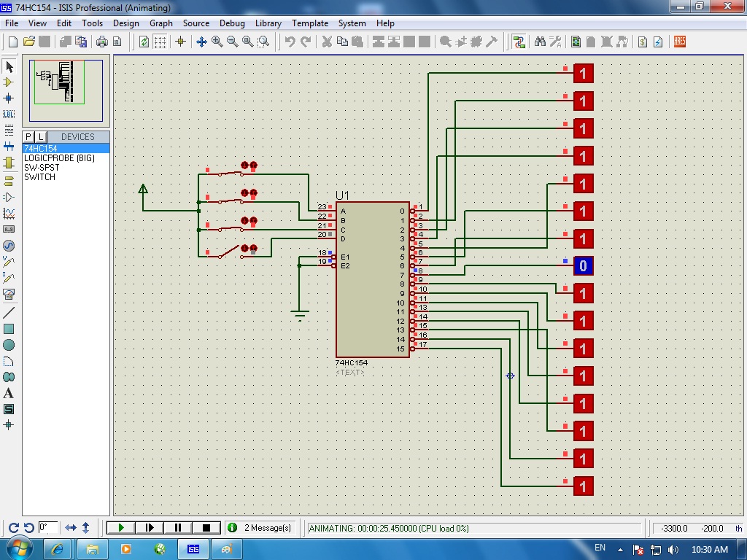Click the Zoom In magnifier icon

coord(217,42)
